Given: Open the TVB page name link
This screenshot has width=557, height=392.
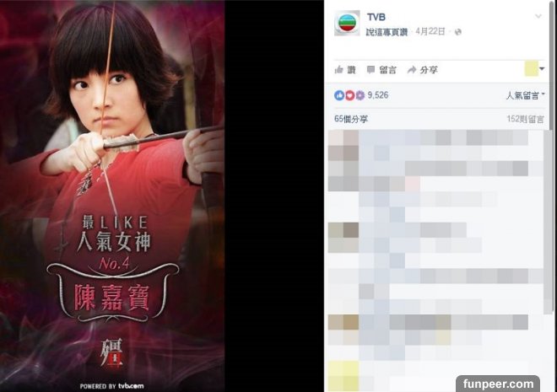Looking at the screenshot, I should click(376, 17).
